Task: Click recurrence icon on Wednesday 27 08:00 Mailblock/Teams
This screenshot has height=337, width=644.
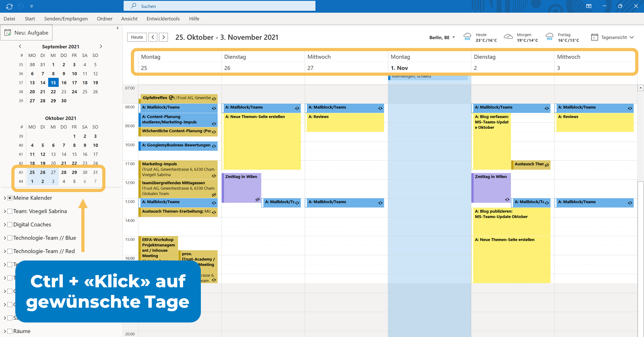Action: (x=380, y=108)
